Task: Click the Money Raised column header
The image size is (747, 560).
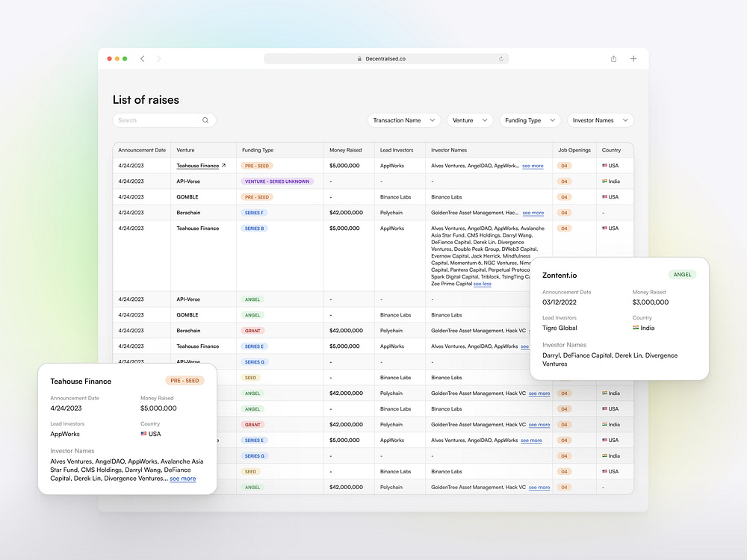Action: (345, 150)
